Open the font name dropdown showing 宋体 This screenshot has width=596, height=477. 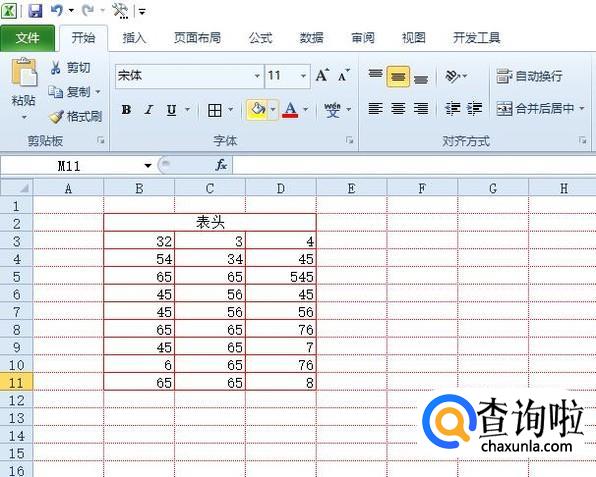[257, 76]
